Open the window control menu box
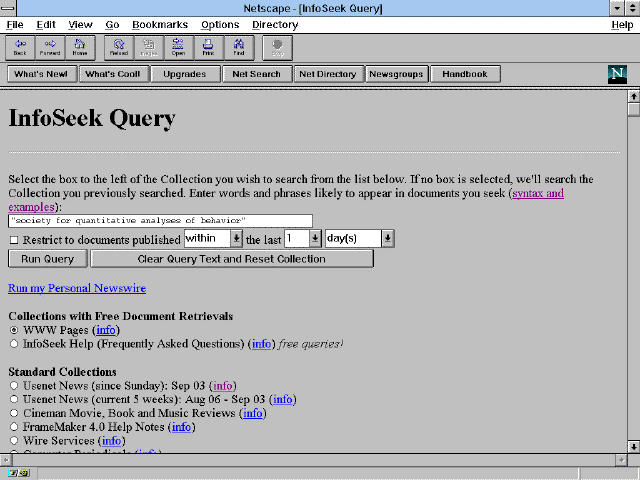The width and height of the screenshot is (640, 480). pos(8,8)
